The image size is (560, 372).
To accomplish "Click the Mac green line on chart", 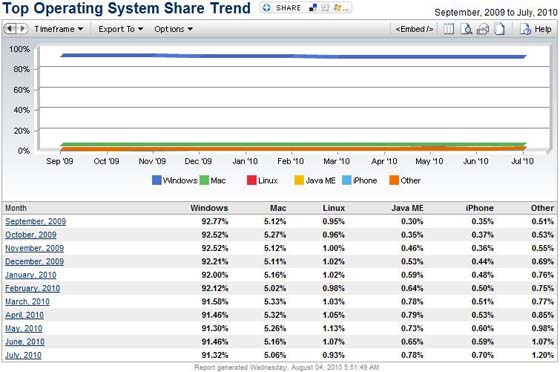I will click(293, 144).
